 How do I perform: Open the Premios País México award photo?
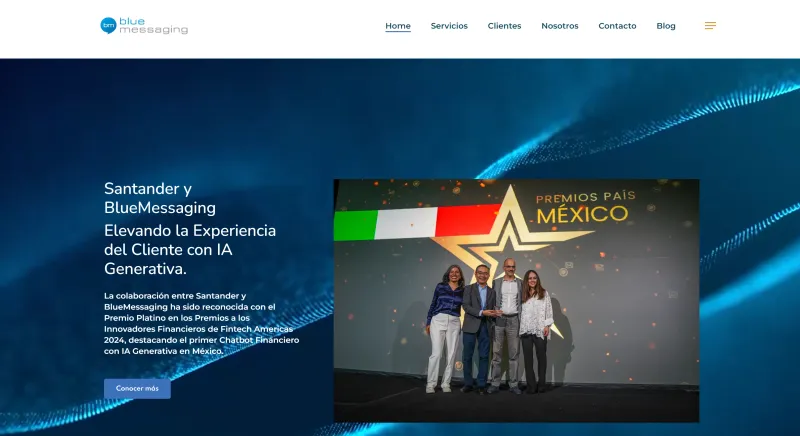(516, 300)
